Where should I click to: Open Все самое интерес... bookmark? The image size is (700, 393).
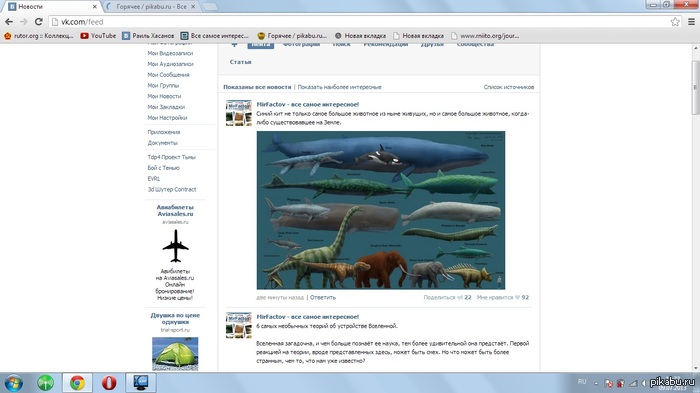pos(214,36)
